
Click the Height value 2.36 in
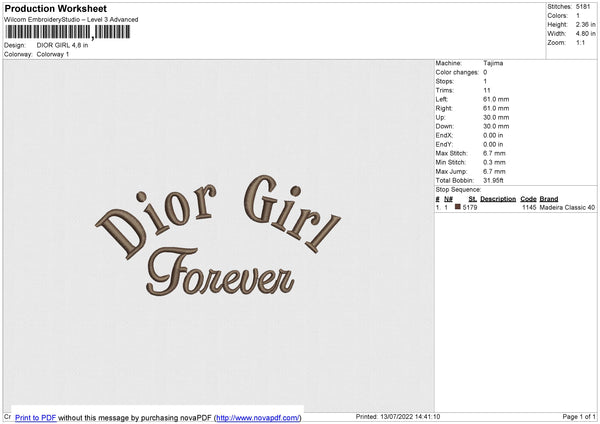[x=585, y=24]
